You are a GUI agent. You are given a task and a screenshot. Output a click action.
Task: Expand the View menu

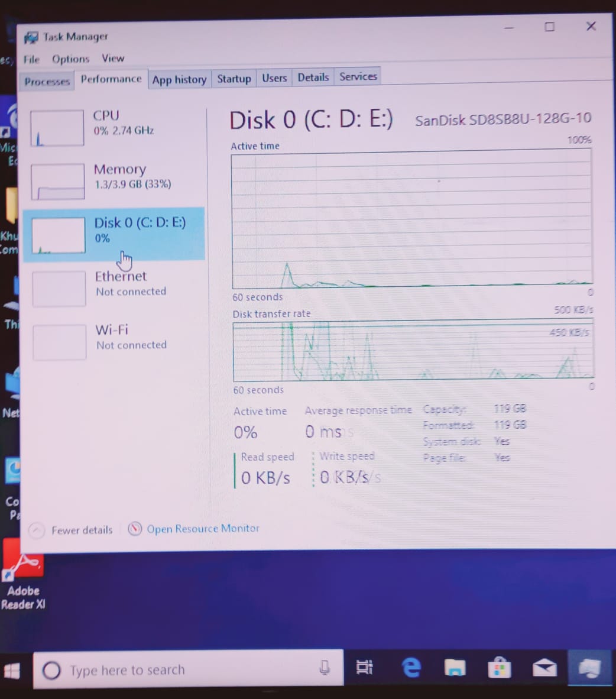[x=112, y=58]
